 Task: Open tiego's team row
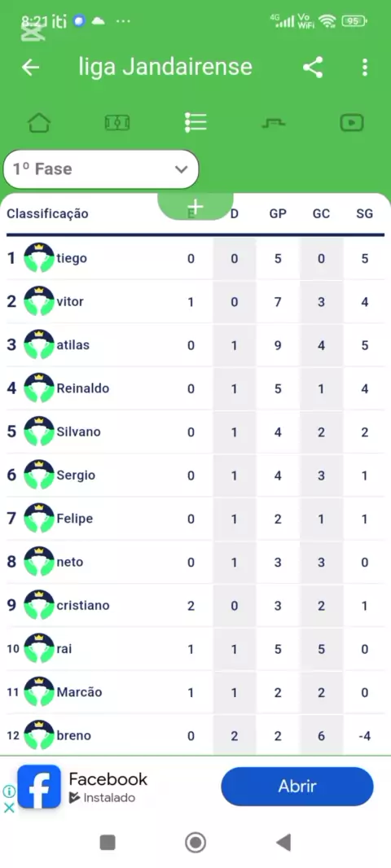pos(195,258)
